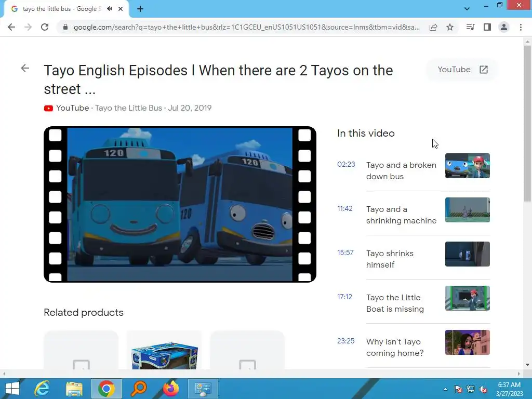Show hidden system tray icons arrow

point(445,389)
